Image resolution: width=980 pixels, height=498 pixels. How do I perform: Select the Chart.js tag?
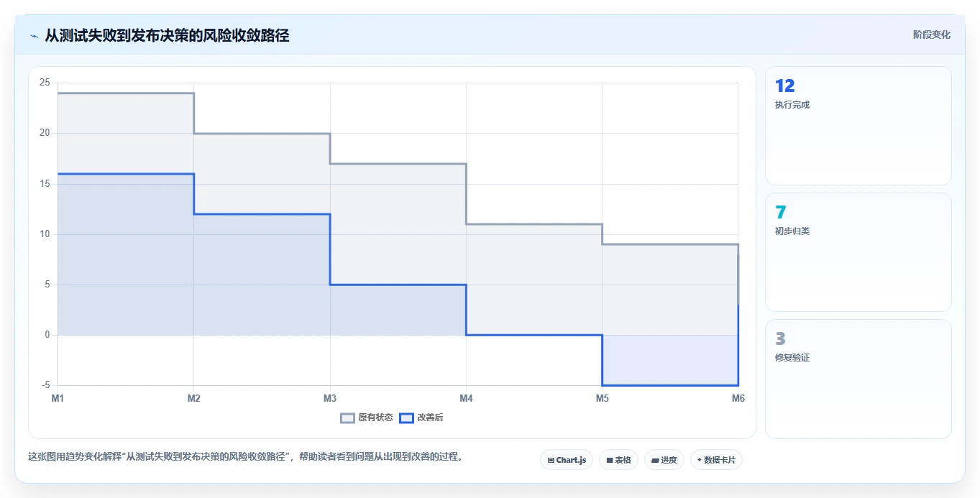click(x=567, y=460)
